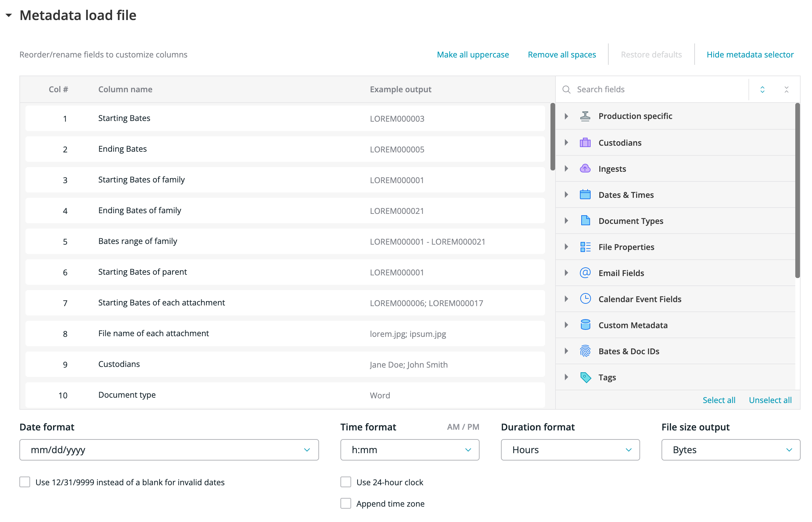The image size is (812, 522).
Task: Click example output Jane Doe; John Smith
Action: (409, 365)
